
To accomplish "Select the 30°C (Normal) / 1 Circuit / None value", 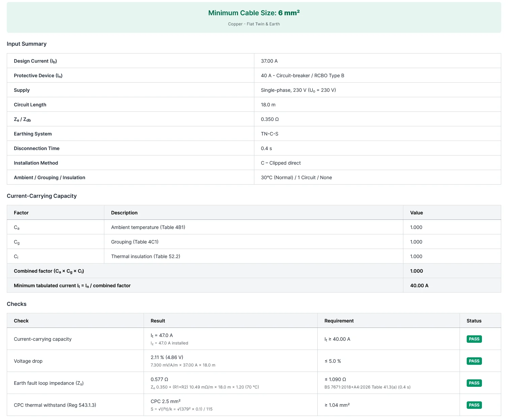I will pos(296,177).
